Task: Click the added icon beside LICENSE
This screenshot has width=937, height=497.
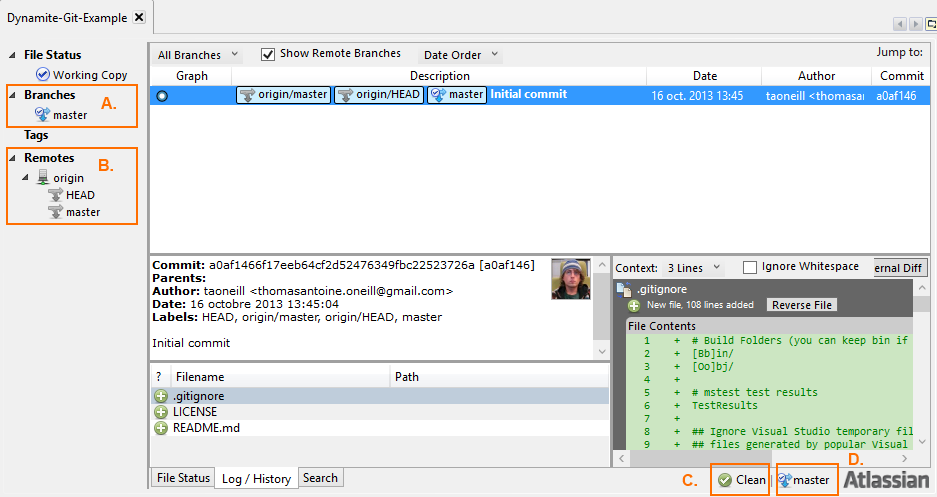Action: pyautogui.click(x=161, y=412)
